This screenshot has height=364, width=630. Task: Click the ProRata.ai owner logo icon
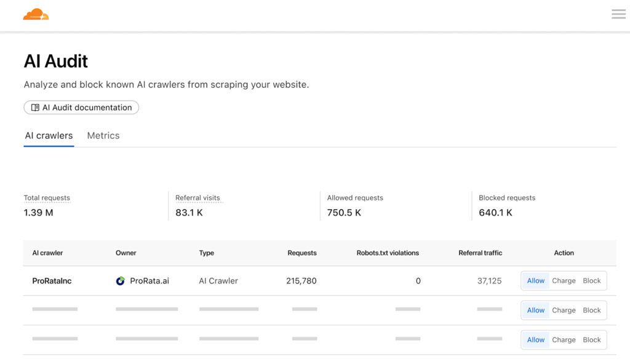tap(120, 281)
